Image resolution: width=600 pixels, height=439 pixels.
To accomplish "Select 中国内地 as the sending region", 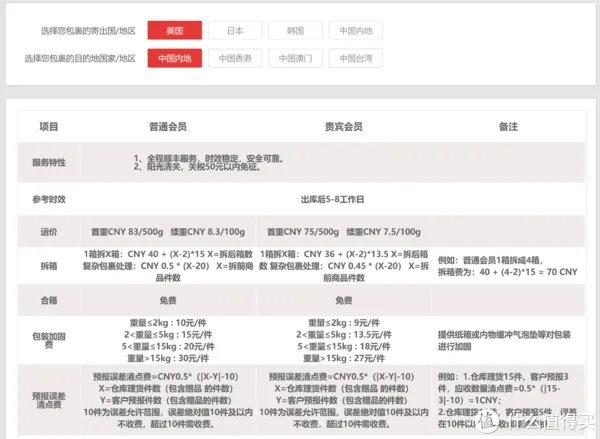I will point(355,30).
